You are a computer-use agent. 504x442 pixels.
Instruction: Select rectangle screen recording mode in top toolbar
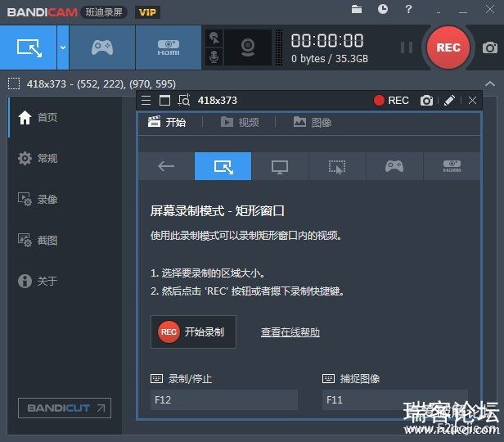pyautogui.click(x=29, y=47)
